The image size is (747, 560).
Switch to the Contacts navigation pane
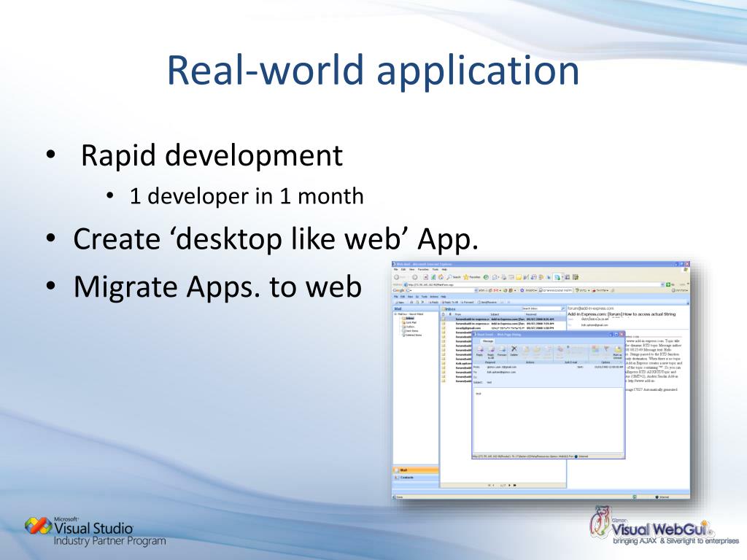point(415,477)
